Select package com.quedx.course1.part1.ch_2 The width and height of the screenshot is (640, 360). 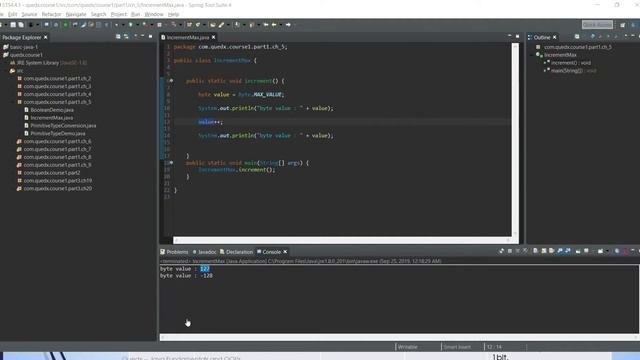coord(57,78)
